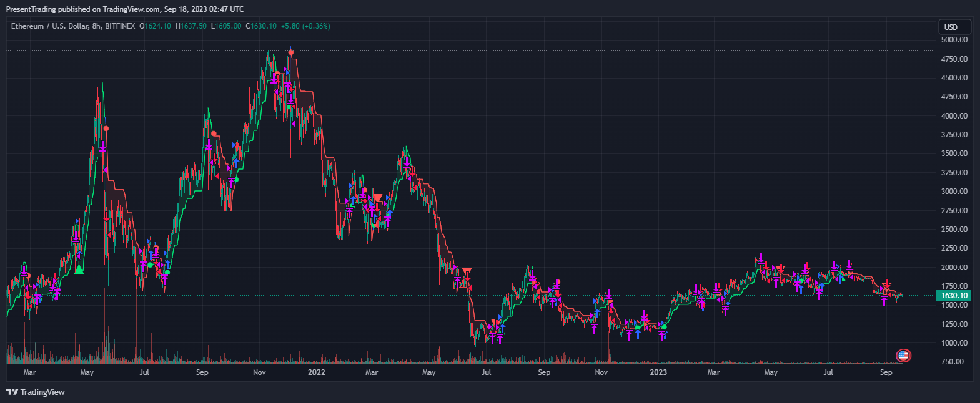This screenshot has height=403, width=980.
Task: Click the H1637.50 high value
Action: (x=191, y=26)
